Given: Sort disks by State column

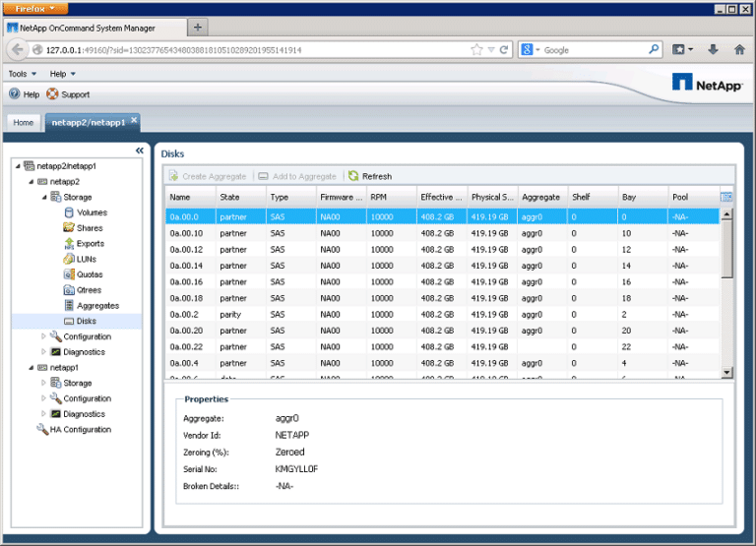Looking at the screenshot, I should pyautogui.click(x=241, y=197).
